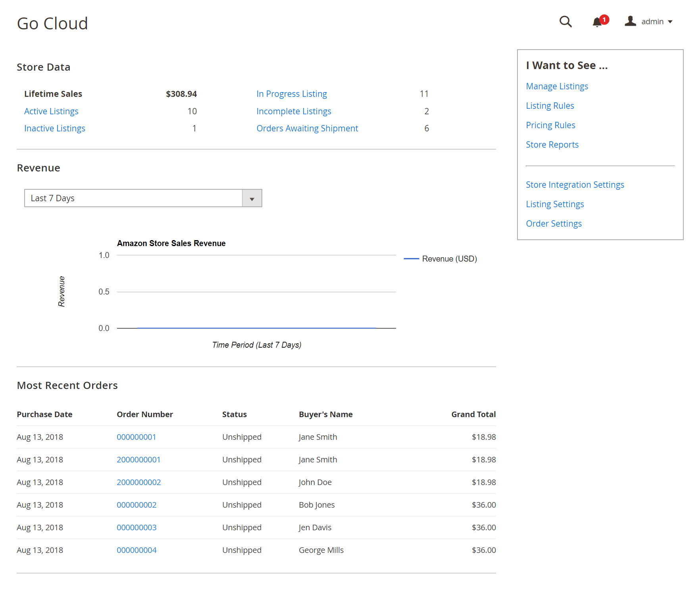Open Order Settings link
This screenshot has height=589, width=700.
554,224
